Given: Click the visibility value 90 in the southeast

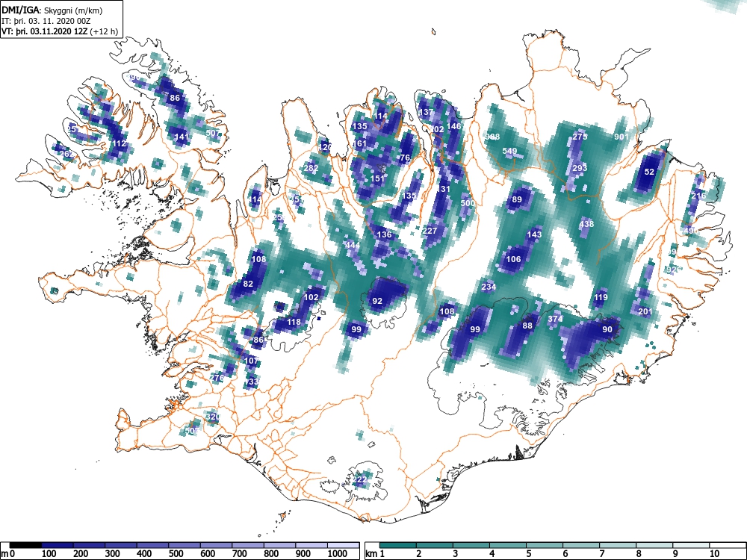Looking at the screenshot, I should click(x=607, y=329).
